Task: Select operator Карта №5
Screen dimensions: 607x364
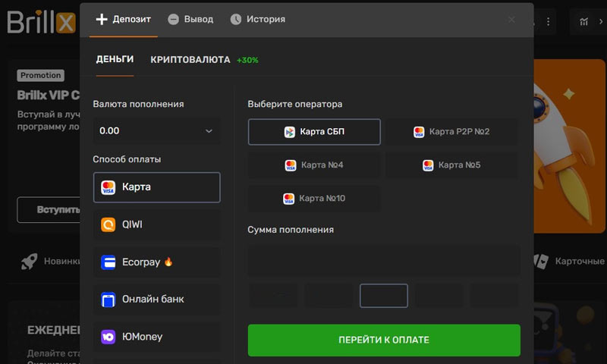Action: point(451,165)
